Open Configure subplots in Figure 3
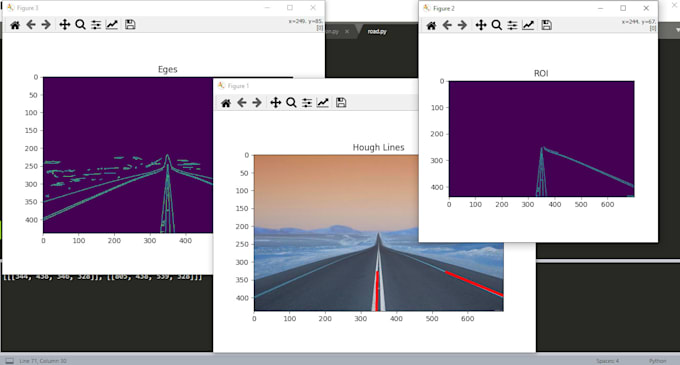Image resolution: width=680 pixels, height=365 pixels. click(96, 25)
